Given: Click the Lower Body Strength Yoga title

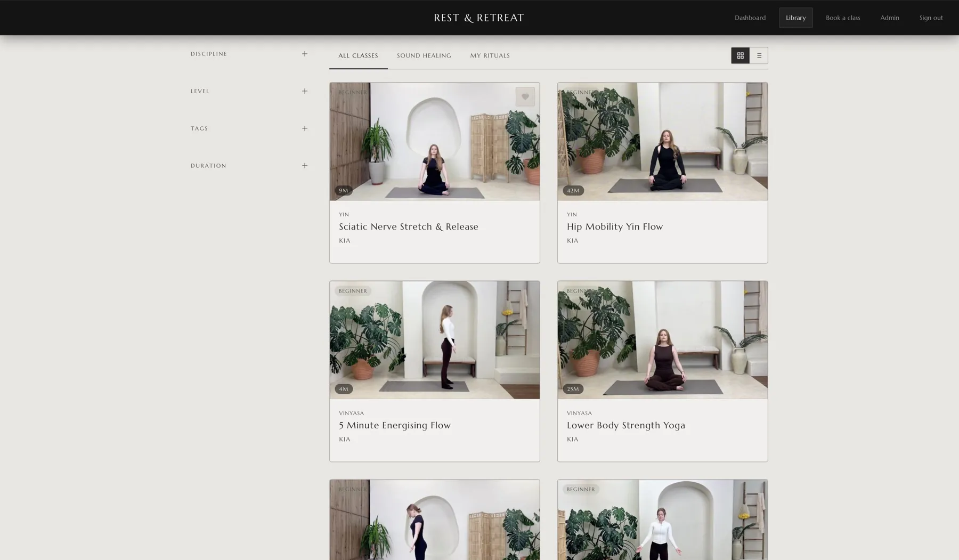Looking at the screenshot, I should (625, 425).
